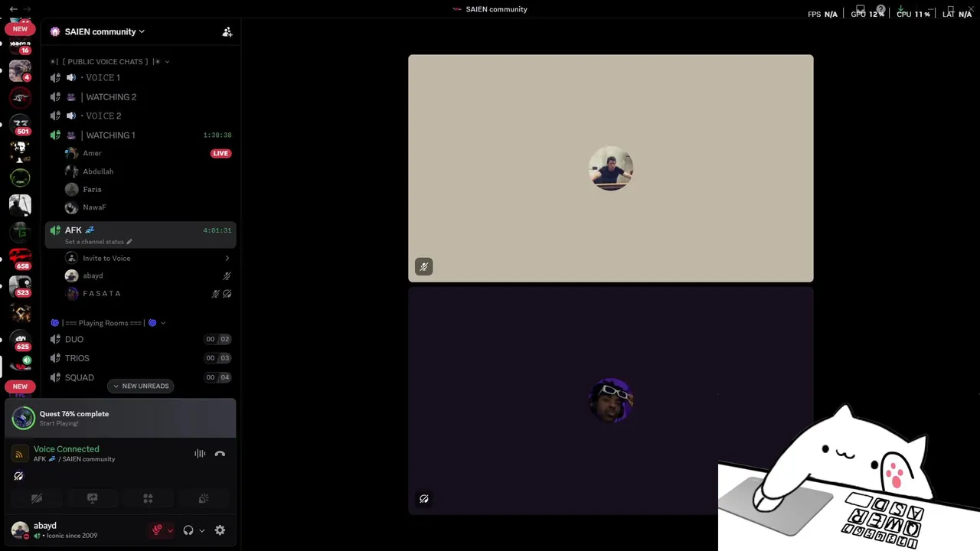
Task: Click Invite to Voice
Action: point(106,258)
